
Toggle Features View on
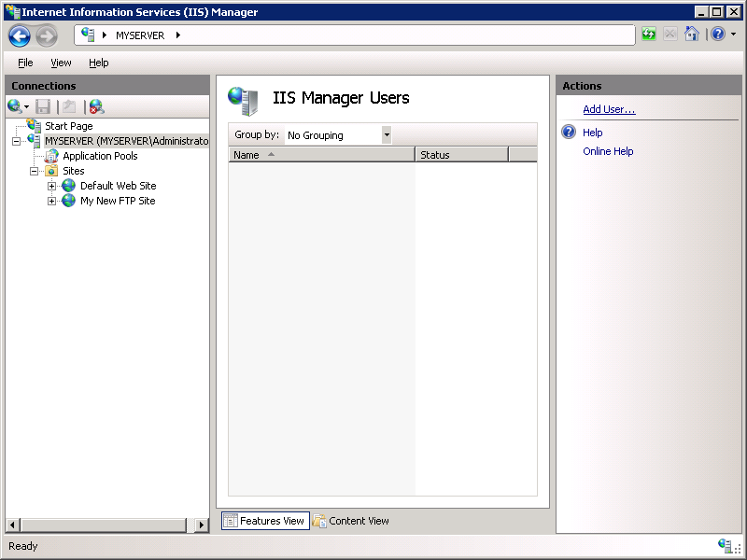(264, 521)
